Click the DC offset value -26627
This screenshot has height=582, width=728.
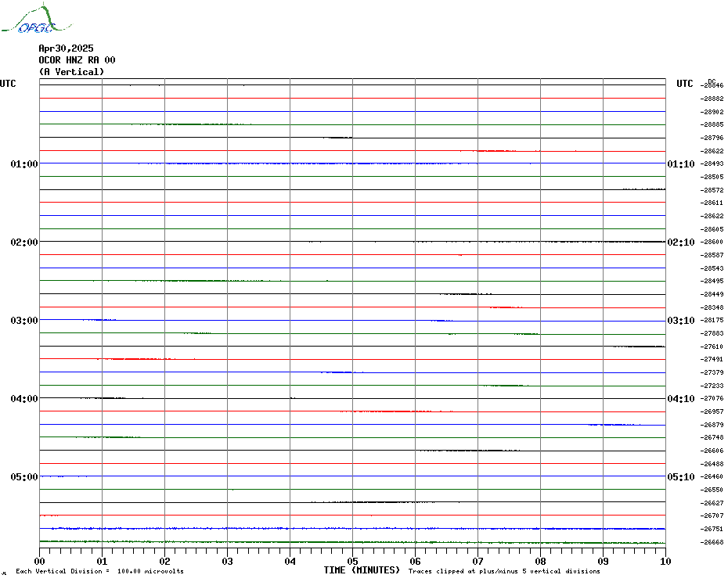tap(712, 503)
